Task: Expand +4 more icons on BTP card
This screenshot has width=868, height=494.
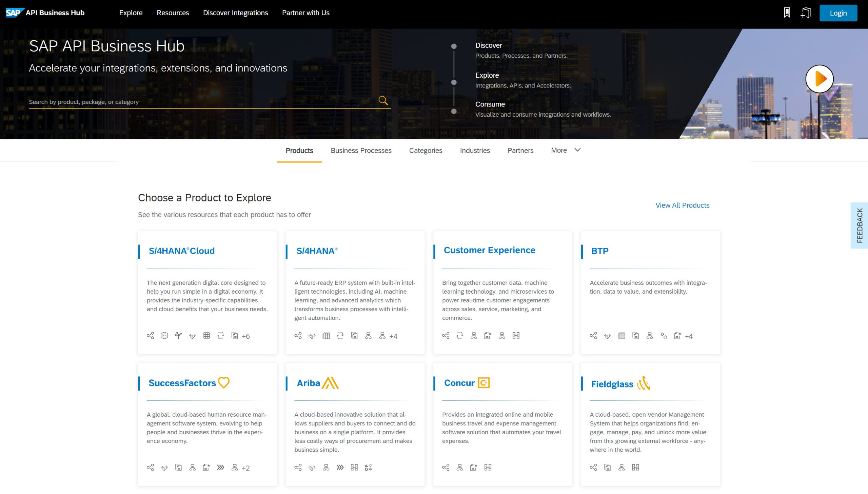Action: click(689, 336)
